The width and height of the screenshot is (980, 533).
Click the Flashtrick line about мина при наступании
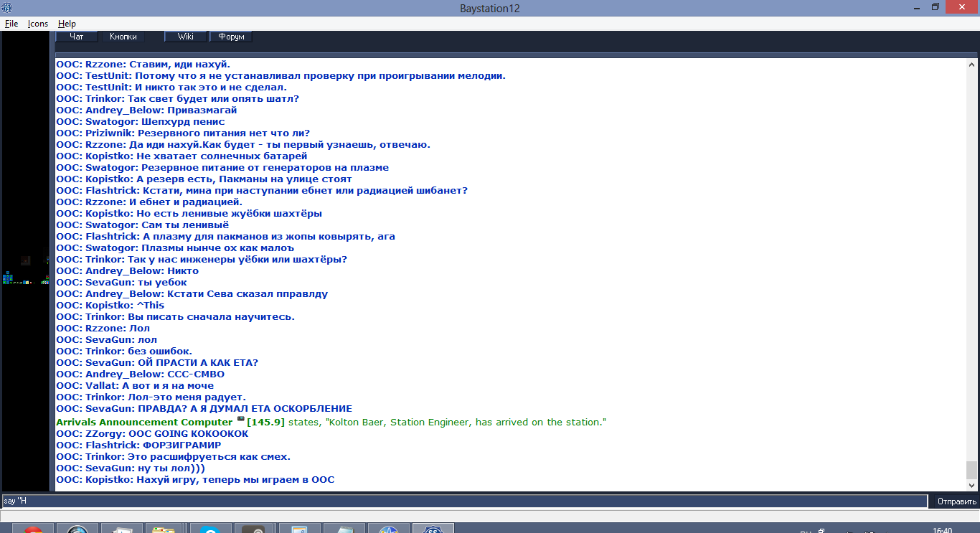(262, 191)
